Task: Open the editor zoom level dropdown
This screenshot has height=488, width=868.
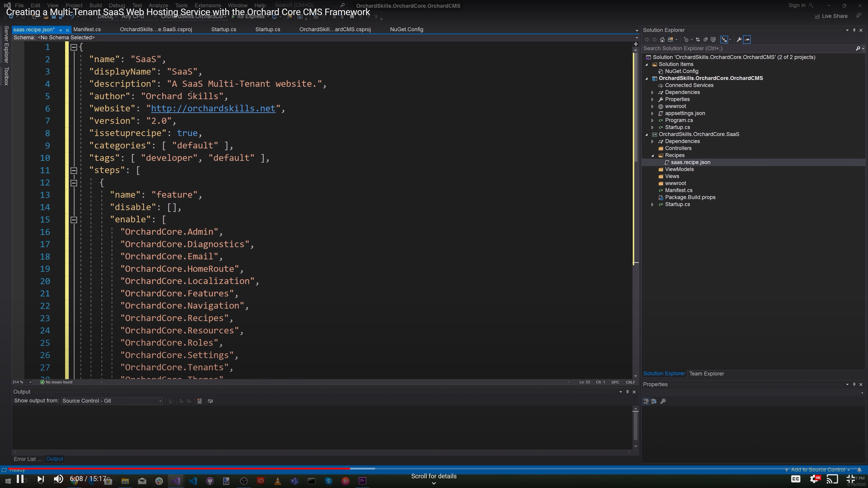Action: (x=30, y=382)
